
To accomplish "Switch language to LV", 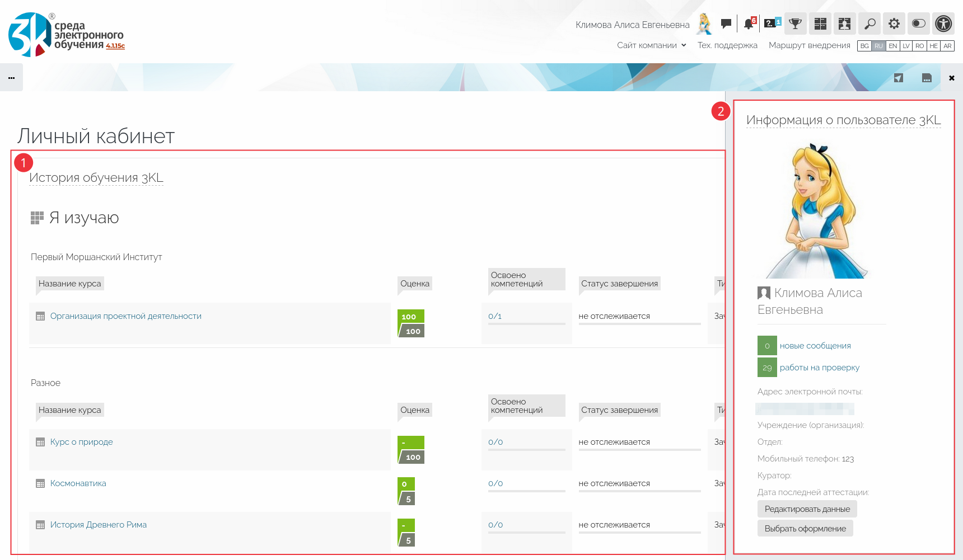I will pyautogui.click(x=906, y=46).
